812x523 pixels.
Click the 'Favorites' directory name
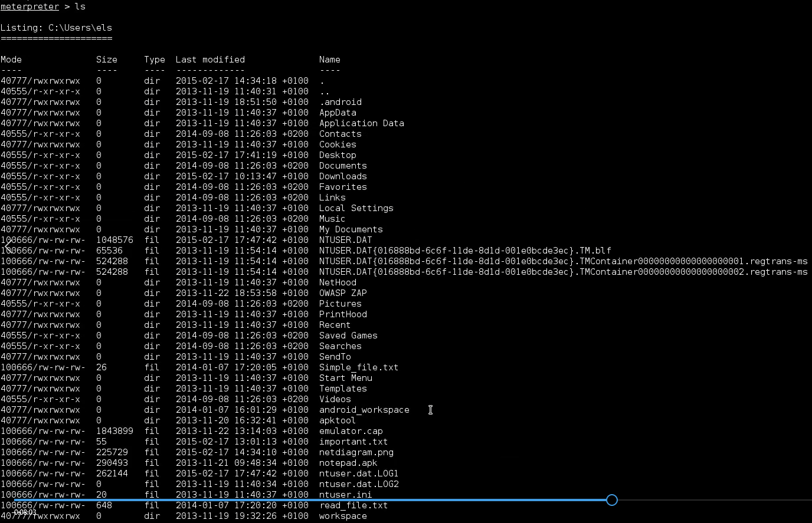tap(343, 187)
